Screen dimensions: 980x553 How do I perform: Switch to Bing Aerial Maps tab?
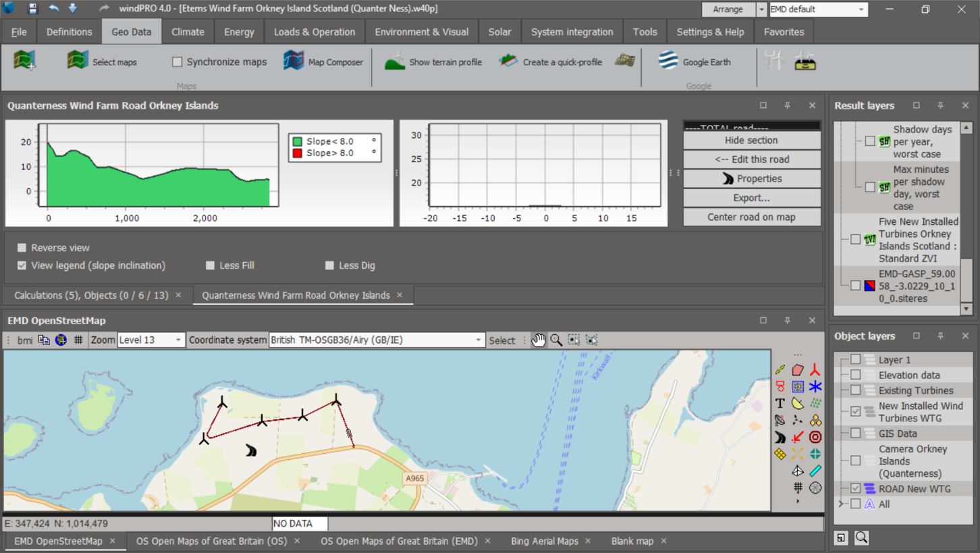(545, 541)
